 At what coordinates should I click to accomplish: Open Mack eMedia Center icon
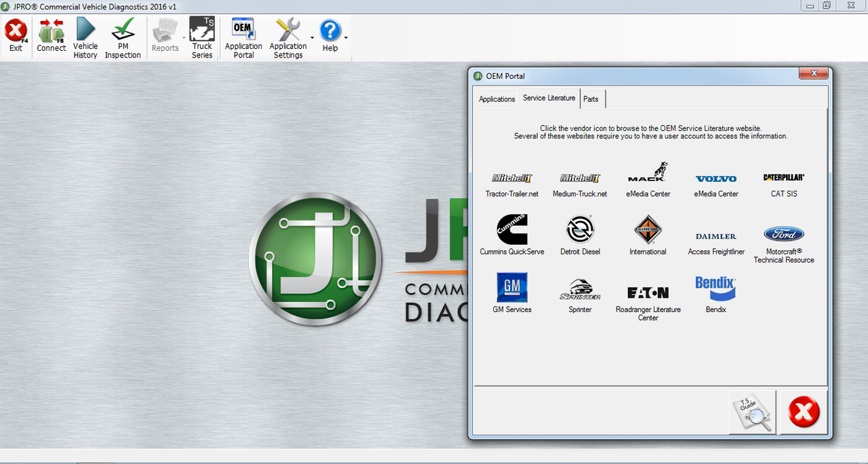(x=648, y=172)
